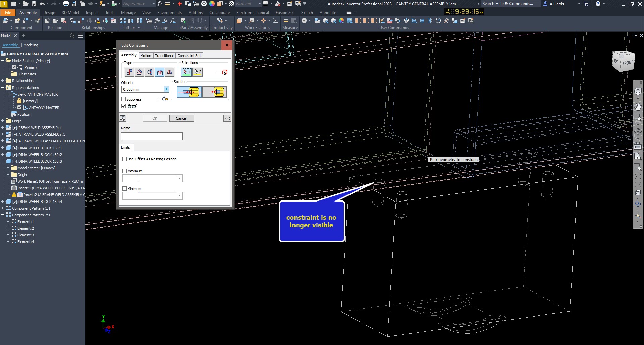Click inside the constraint Name field
Screen dimensions: 644x345
point(152,136)
